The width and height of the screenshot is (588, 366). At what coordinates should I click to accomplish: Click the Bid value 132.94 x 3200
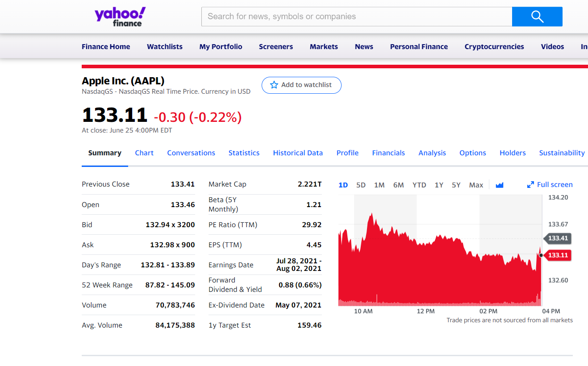point(170,225)
